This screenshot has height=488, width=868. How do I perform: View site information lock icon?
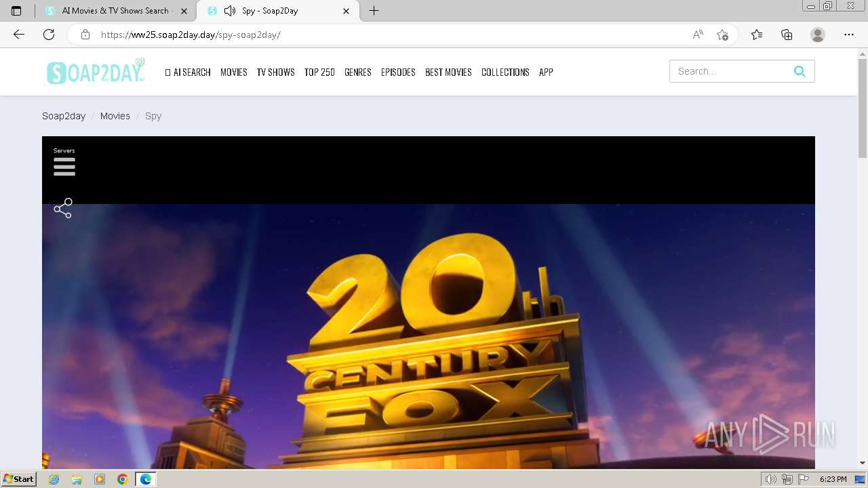85,35
